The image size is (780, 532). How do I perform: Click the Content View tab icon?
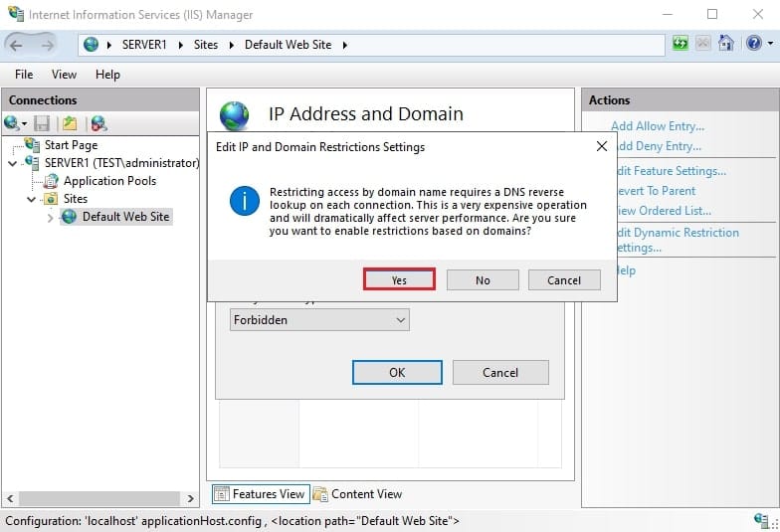pyautogui.click(x=320, y=494)
